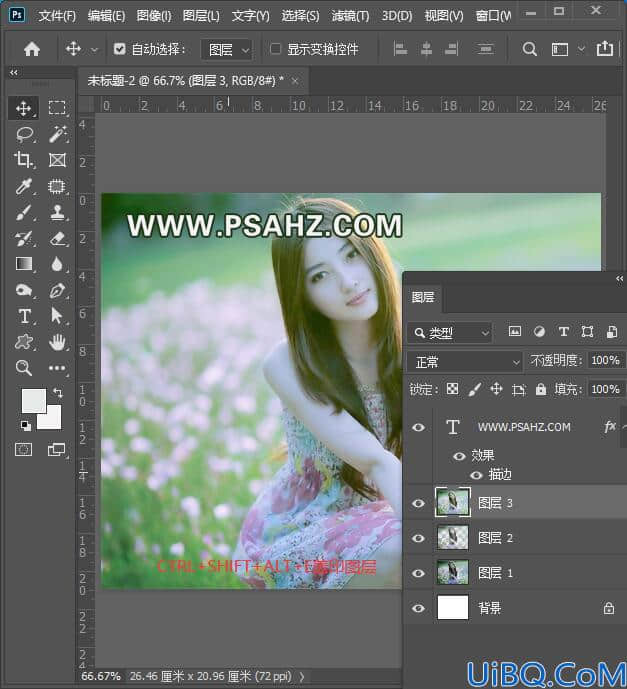Choose the Path Selection arrow tool
This screenshot has height=689, width=627.
point(57,315)
